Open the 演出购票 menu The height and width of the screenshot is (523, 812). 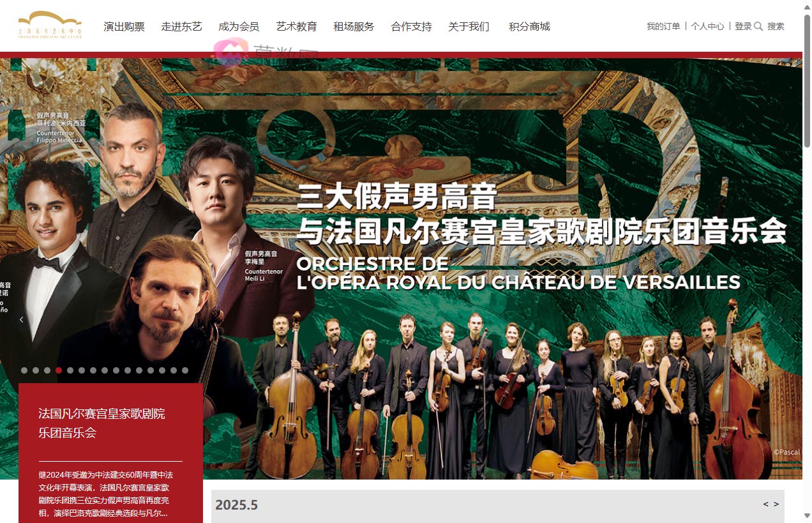pos(124,27)
